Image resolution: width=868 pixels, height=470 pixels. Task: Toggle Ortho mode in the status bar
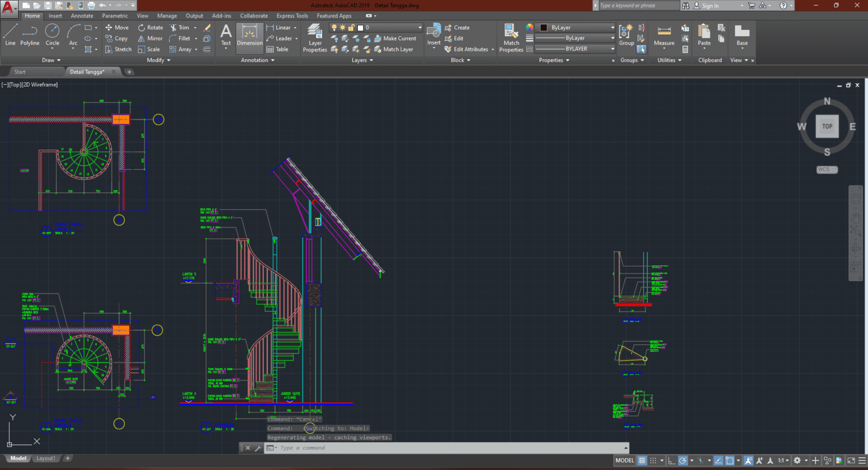671,460
